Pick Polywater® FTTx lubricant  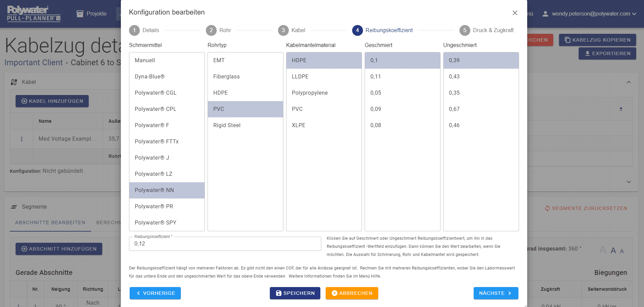pos(167,142)
